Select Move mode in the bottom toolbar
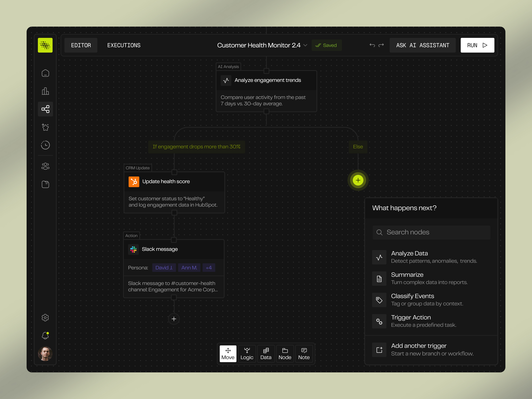The width and height of the screenshot is (532, 399). 228,354
